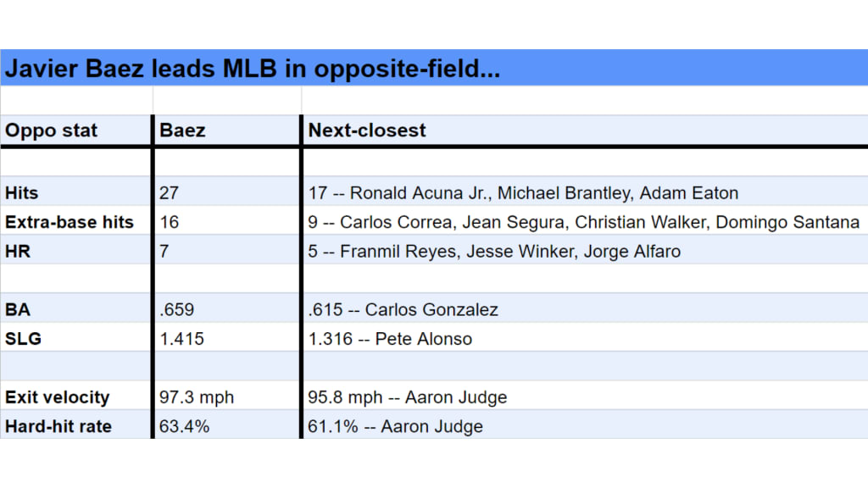Viewport: 868px width, 488px height.
Task: Select the 'Hard-hit rate' label cell
Action: pyautogui.click(x=75, y=425)
